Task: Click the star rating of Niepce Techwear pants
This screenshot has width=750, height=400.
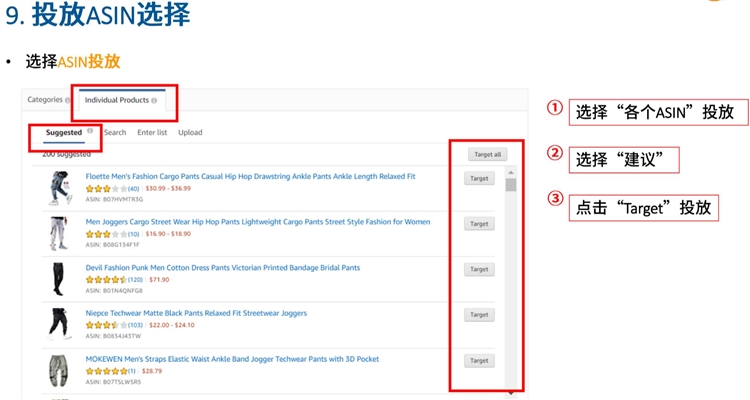Action: coord(106,325)
